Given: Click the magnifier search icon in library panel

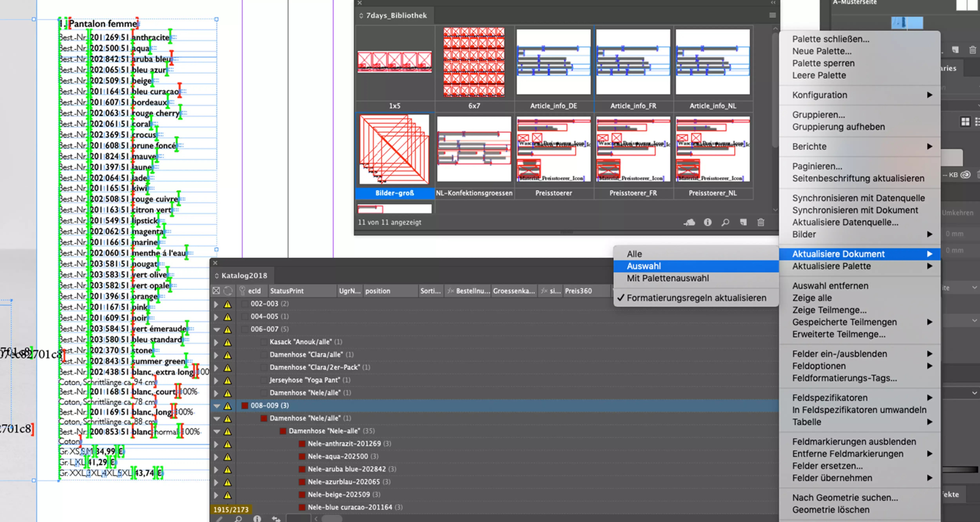Looking at the screenshot, I should (725, 222).
